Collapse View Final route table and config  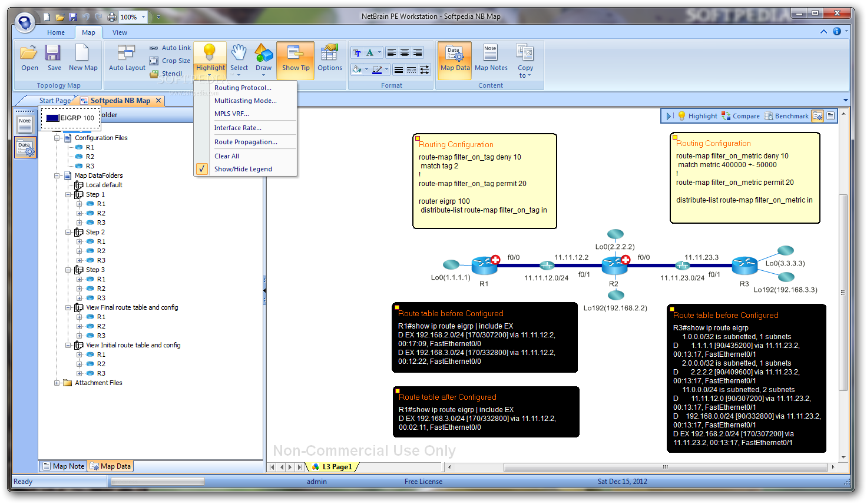point(68,307)
